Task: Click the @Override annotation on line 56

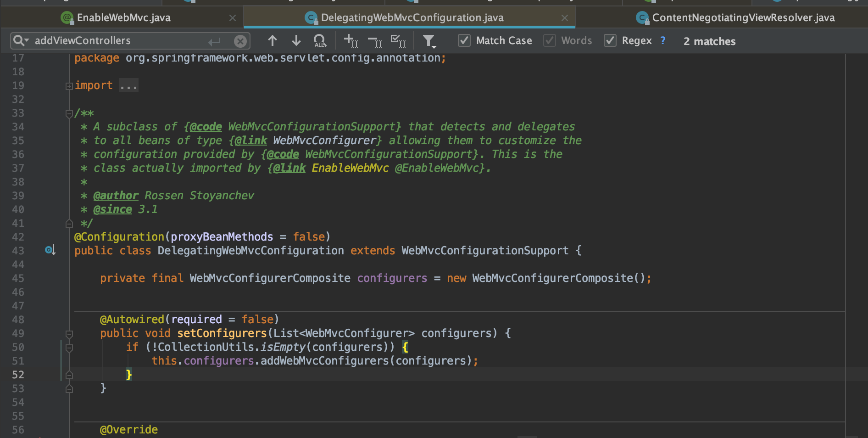Action: pos(129,430)
